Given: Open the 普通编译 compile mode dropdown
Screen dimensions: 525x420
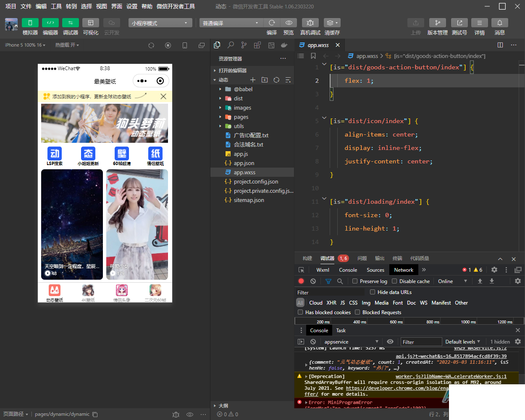Looking at the screenshot, I should 230,23.
